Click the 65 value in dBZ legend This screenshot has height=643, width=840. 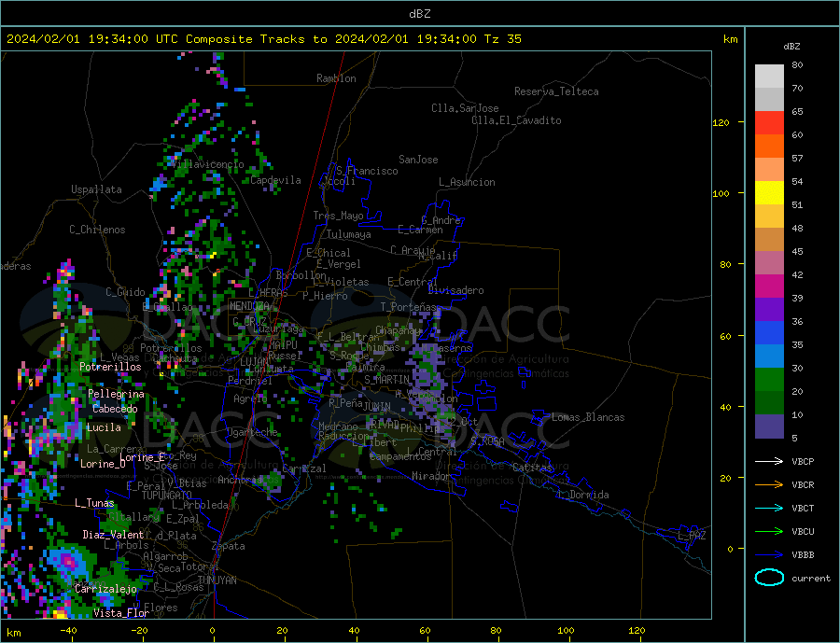point(797,111)
